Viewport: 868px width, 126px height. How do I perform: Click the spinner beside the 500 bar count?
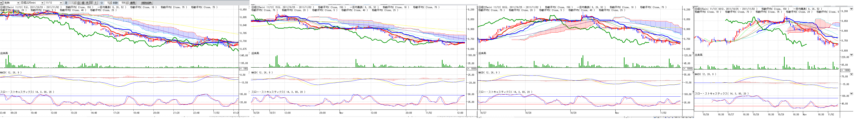(127, 3)
